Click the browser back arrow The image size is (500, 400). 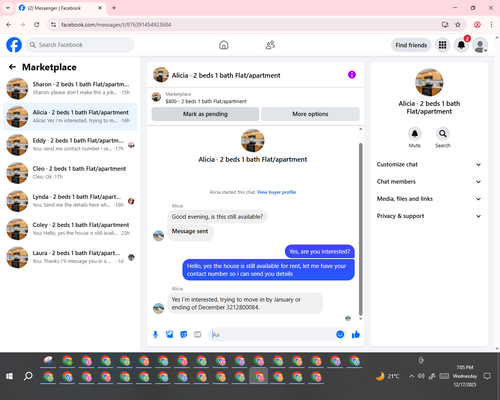[x=9, y=24]
